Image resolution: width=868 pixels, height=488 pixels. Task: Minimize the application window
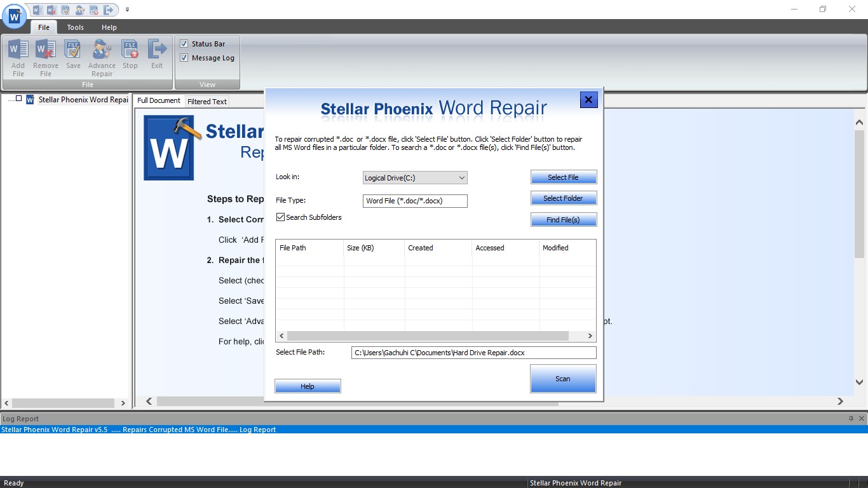tap(795, 9)
